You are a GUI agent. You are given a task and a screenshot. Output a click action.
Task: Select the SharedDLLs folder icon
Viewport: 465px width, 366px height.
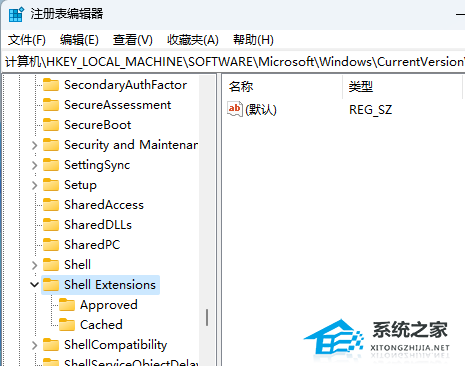coord(51,225)
